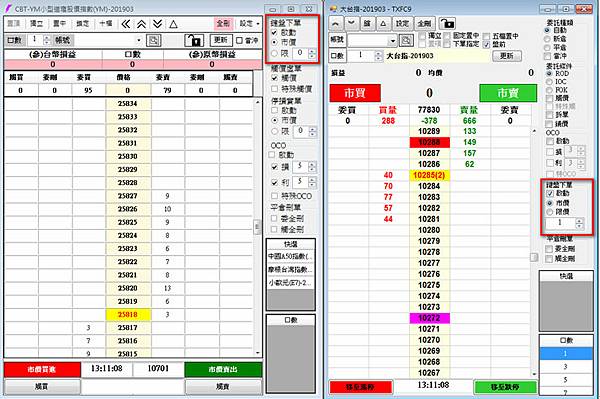
Task: Open account dropdown in YM window
Action: [x=139, y=40]
